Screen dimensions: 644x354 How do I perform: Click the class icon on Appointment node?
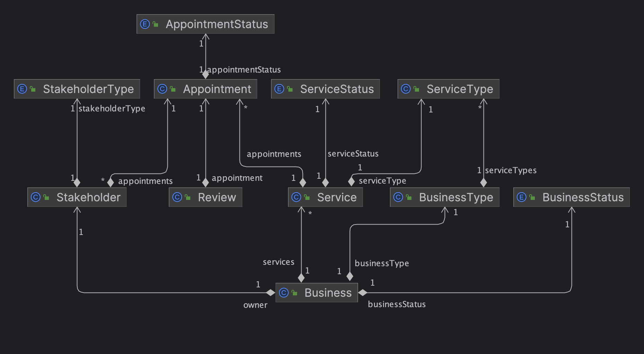(x=162, y=89)
